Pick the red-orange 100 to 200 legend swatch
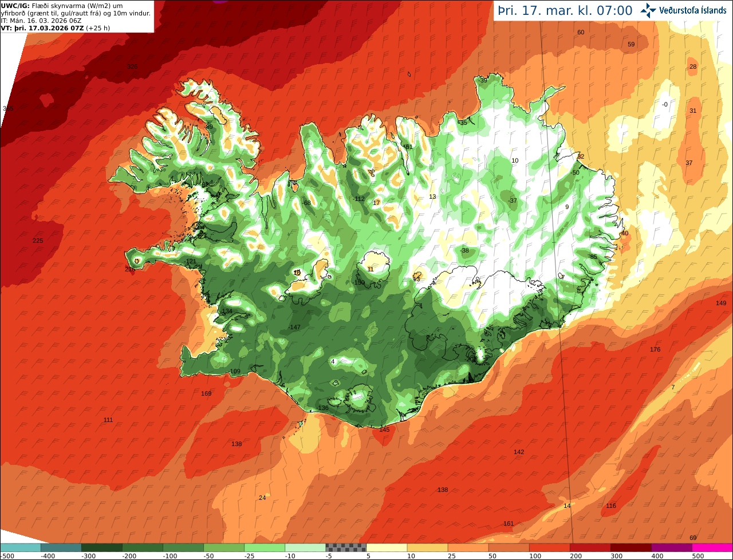 point(549,547)
